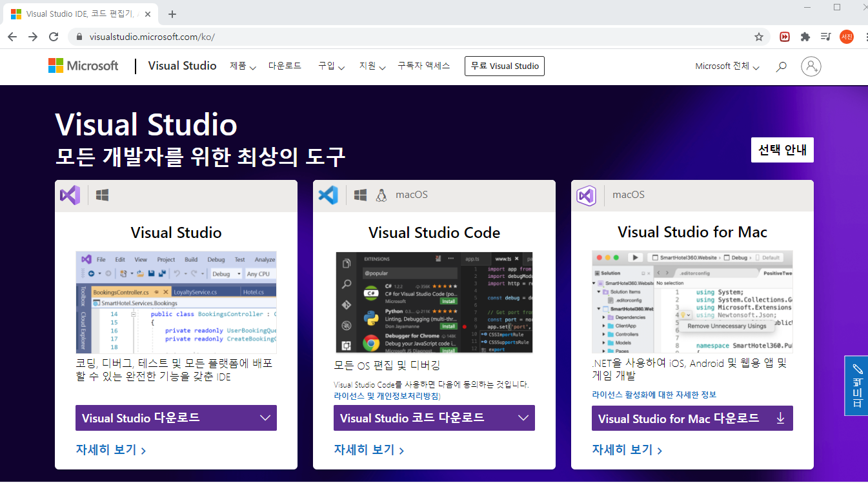Open the 구독자 액세스 nav item
This screenshot has height=483, width=868.
pyautogui.click(x=423, y=66)
